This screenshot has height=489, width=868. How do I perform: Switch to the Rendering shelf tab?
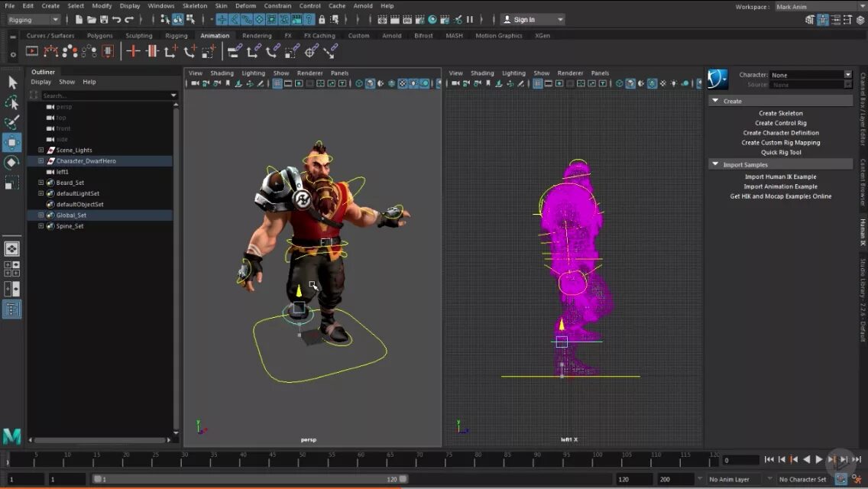(257, 35)
